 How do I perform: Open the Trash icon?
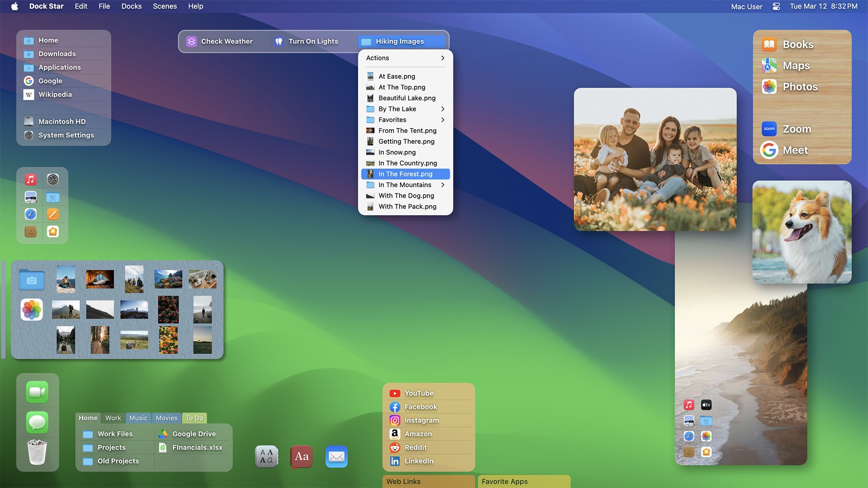[x=37, y=452]
